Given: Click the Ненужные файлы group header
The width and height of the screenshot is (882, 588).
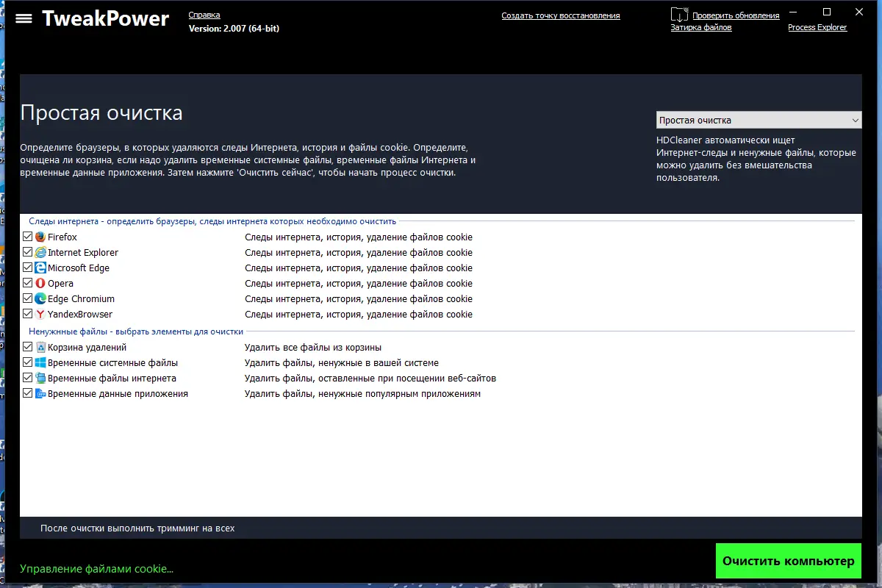Looking at the screenshot, I should 136,331.
